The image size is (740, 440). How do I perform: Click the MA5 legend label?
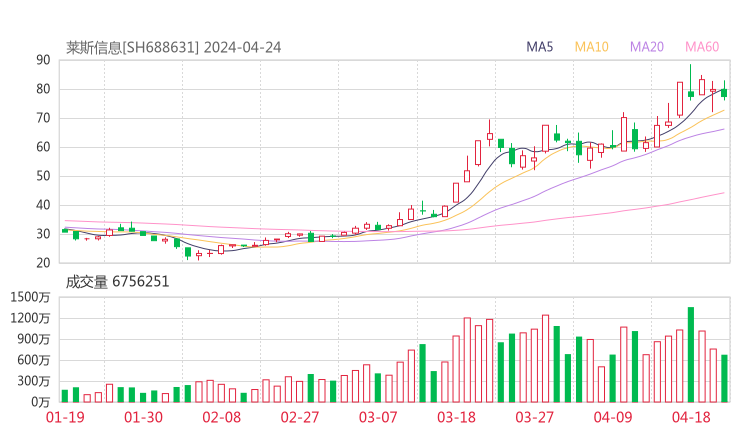point(539,47)
